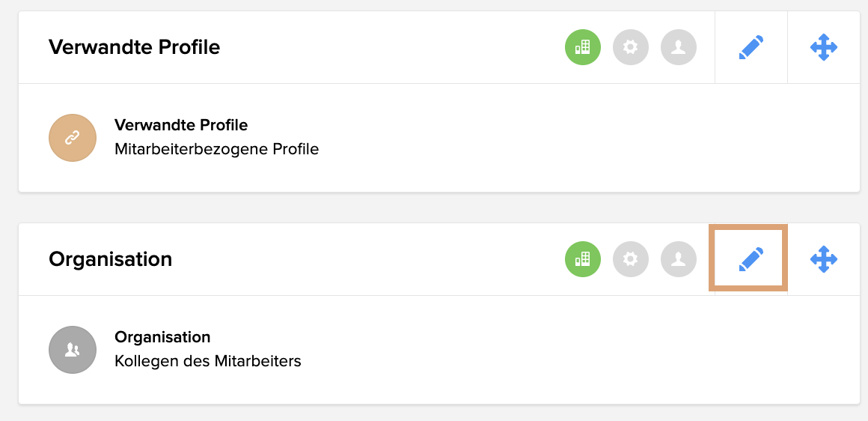Edit the Verwandte Profile section with pencil icon
Image resolution: width=868 pixels, height=421 pixels.
click(751, 48)
